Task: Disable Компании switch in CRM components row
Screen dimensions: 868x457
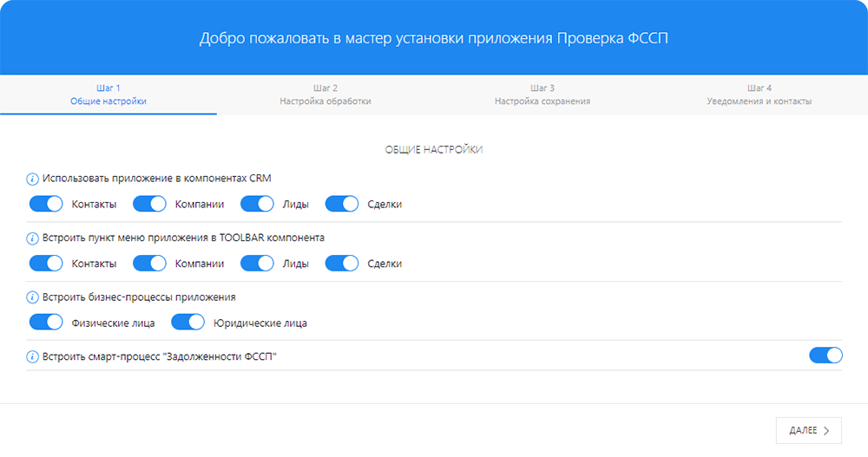Action: [x=149, y=204]
